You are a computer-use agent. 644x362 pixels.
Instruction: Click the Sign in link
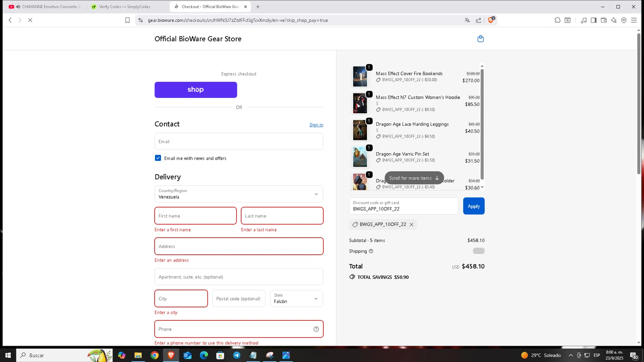(x=316, y=125)
